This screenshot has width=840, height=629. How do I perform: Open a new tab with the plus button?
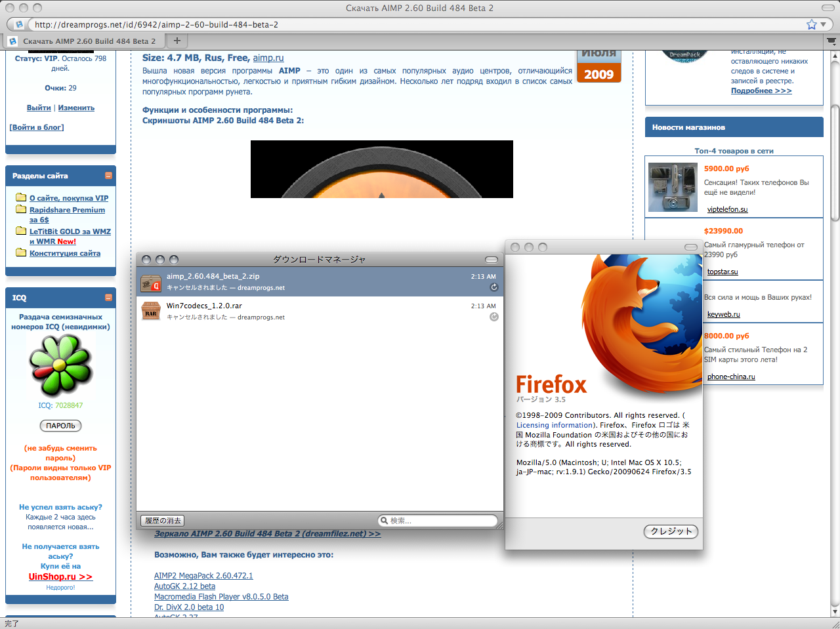177,41
